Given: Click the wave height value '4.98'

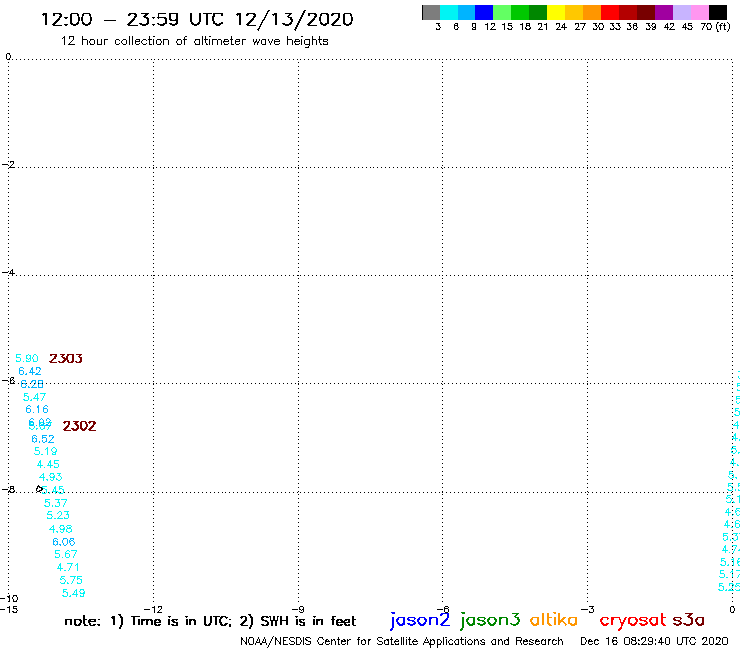Looking at the screenshot, I should (60, 529).
